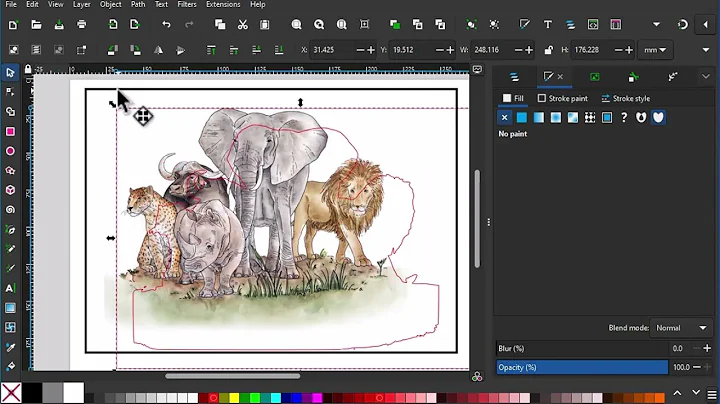Screen dimensions: 720x404
Task: Select the Node editing tool
Action: point(10,92)
